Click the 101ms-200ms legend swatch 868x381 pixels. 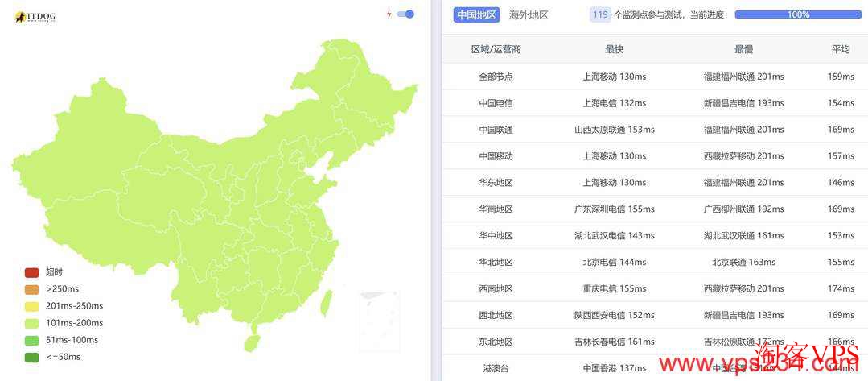pyautogui.click(x=31, y=323)
